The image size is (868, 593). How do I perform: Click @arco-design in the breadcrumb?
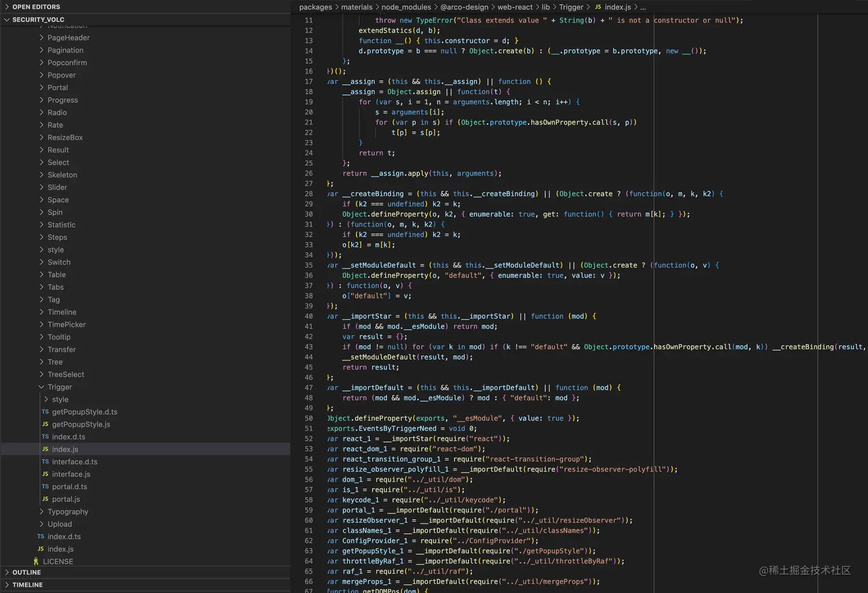464,7
